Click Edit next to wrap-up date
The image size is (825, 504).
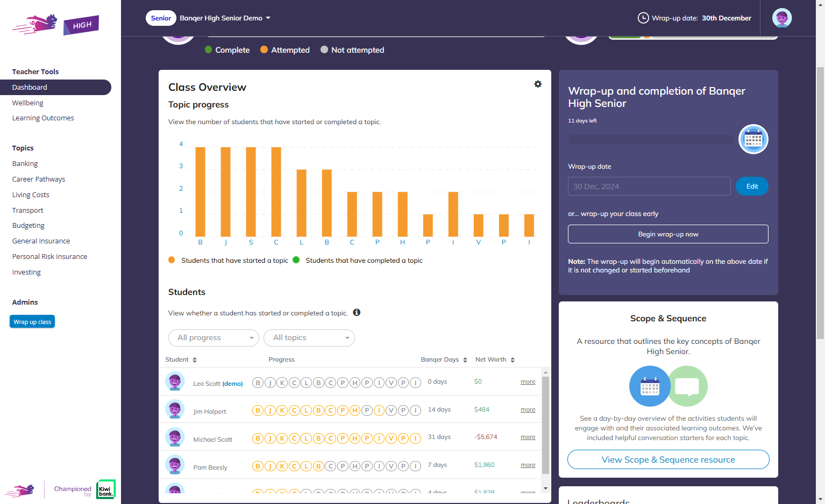pyautogui.click(x=752, y=186)
